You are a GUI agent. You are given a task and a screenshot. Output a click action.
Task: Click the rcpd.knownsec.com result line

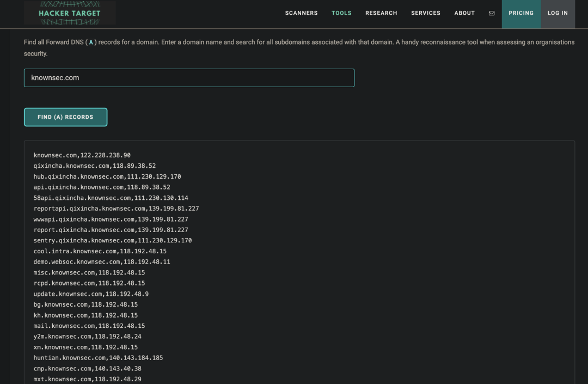89,283
